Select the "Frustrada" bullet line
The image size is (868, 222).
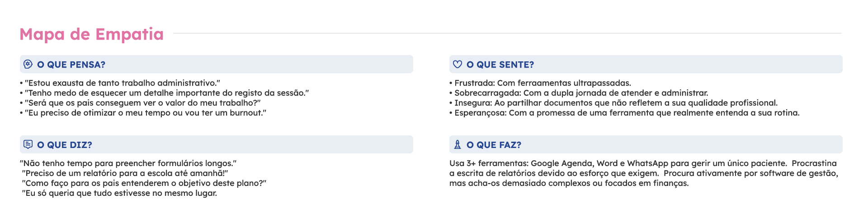tap(542, 83)
